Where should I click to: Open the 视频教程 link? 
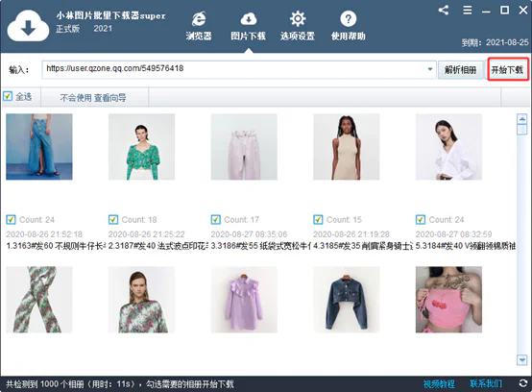point(439,384)
